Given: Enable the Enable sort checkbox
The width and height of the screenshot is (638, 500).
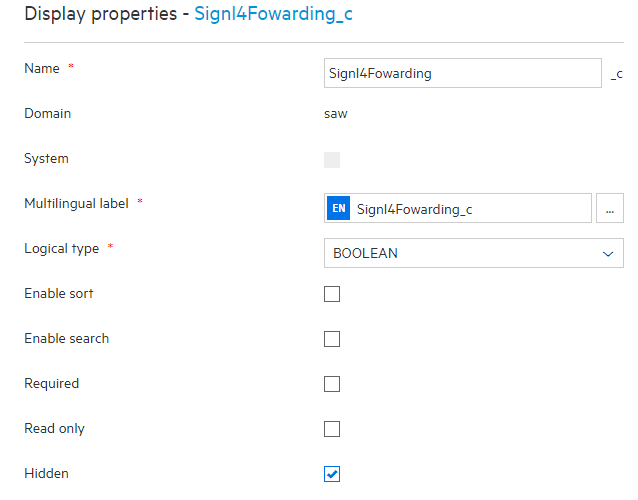Looking at the screenshot, I should pyautogui.click(x=332, y=294).
